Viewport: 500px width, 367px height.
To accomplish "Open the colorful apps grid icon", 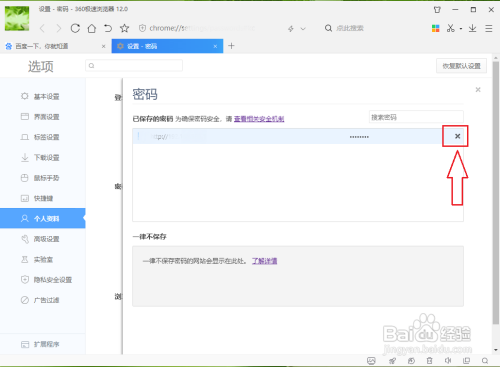I will [435, 28].
